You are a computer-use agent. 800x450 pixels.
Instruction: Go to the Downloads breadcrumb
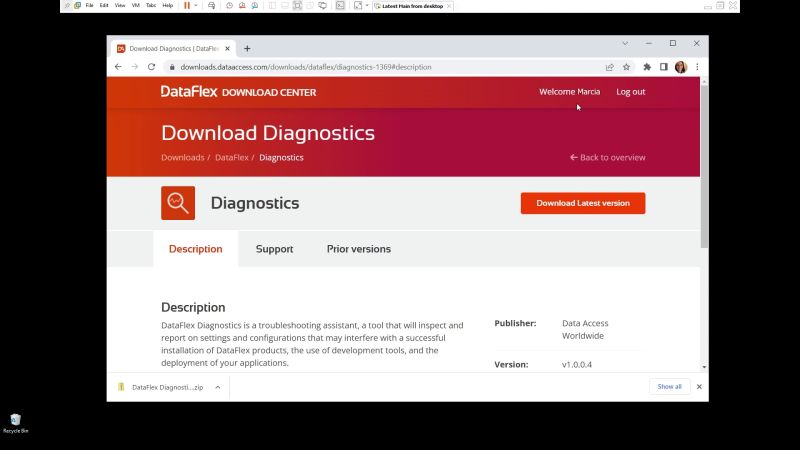click(183, 157)
